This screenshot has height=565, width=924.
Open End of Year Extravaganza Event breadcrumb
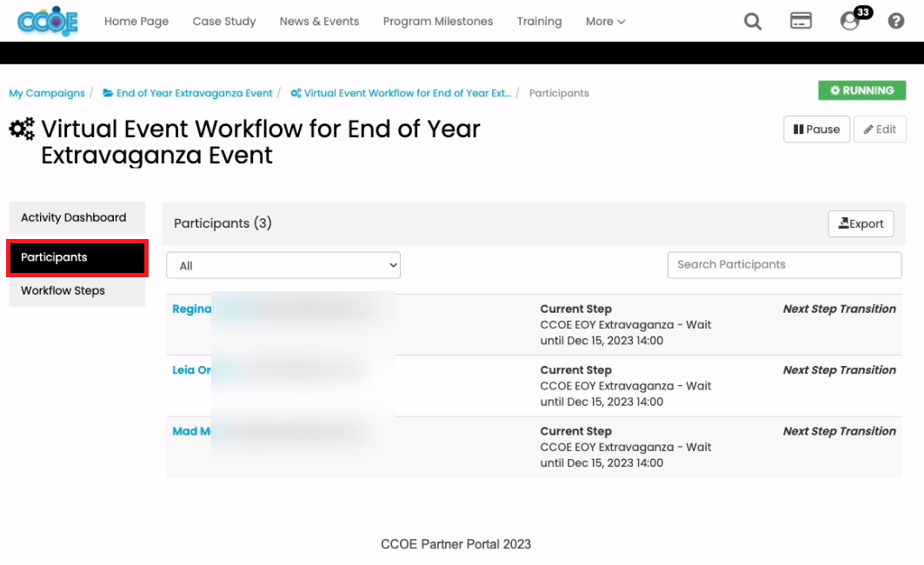click(188, 93)
